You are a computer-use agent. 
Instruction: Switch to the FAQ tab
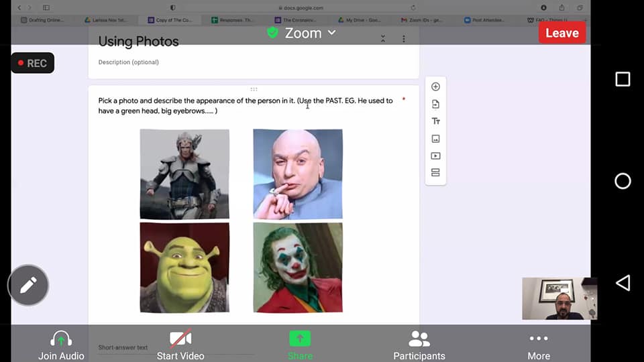[x=548, y=20]
